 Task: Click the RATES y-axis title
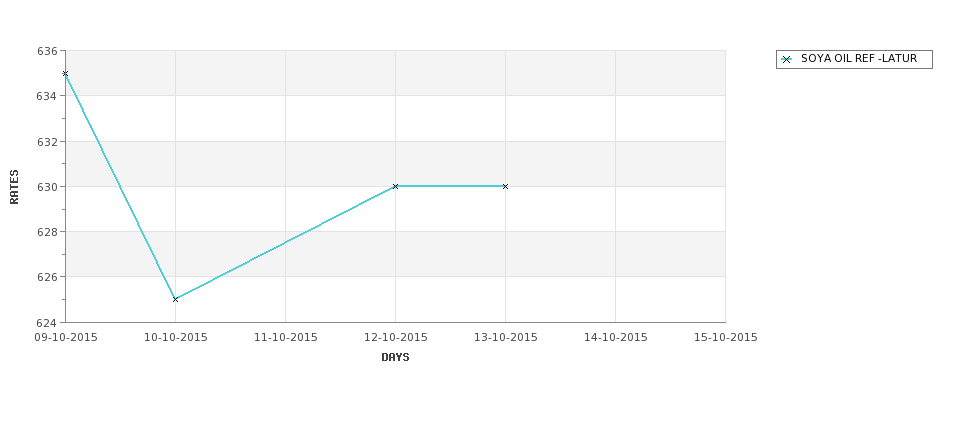[x=14, y=186]
